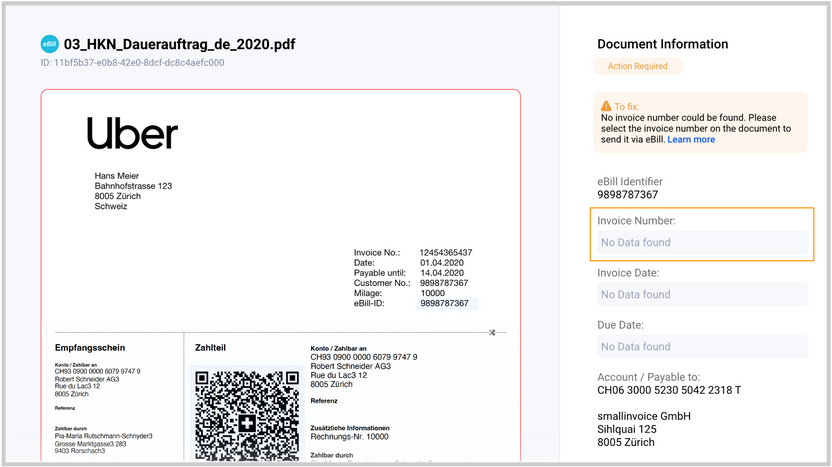Click scissors icon on the payment slip cut line
This screenshot has height=467, width=832.
click(x=492, y=333)
